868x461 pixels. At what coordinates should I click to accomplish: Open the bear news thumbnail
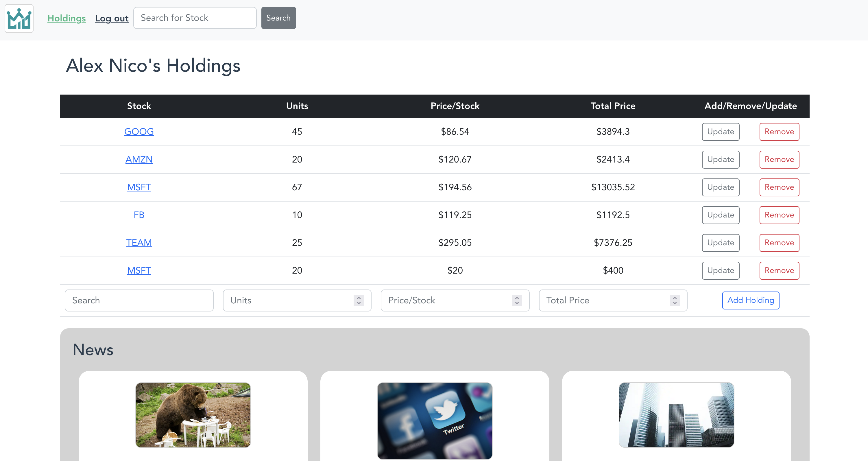[193, 415]
